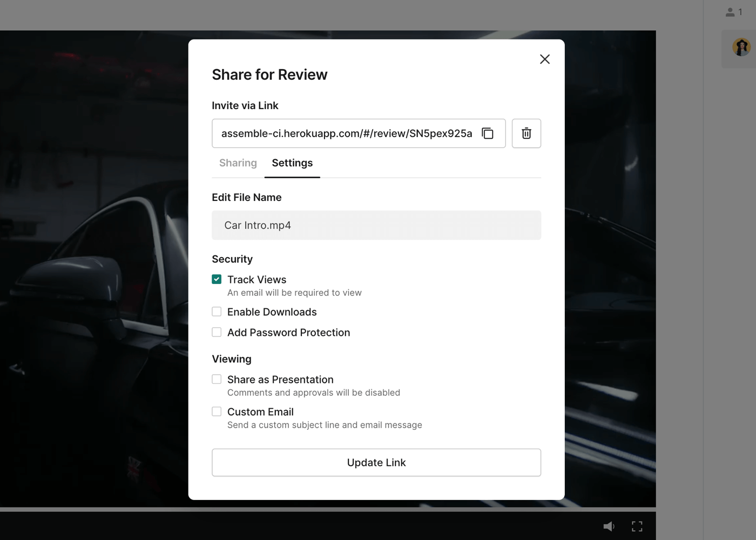Open the user avatar with hat
The image size is (756, 540).
pyautogui.click(x=741, y=48)
